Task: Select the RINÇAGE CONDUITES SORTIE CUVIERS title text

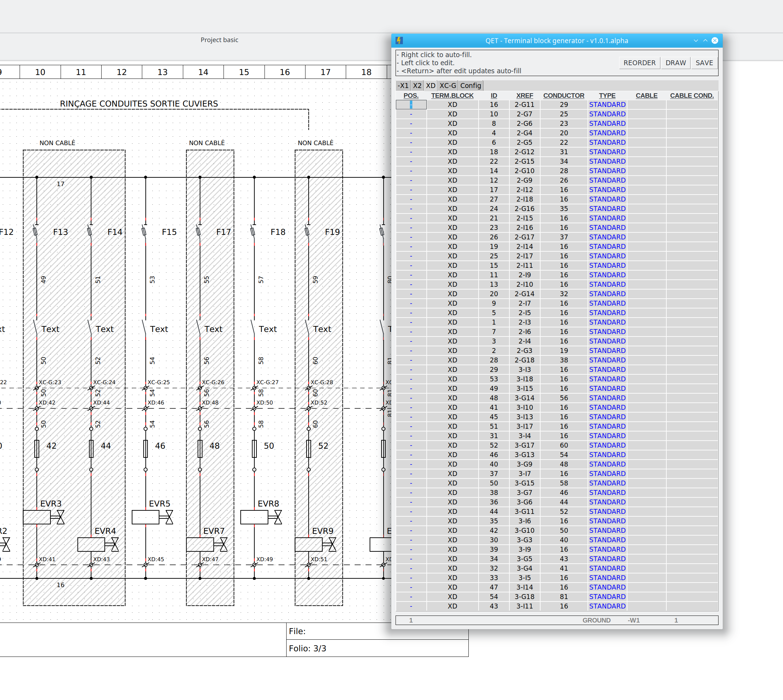Action: 139,104
